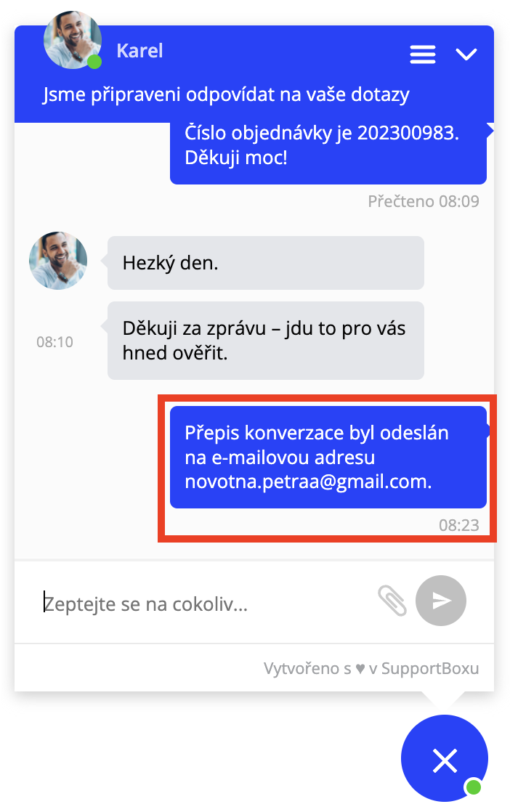This screenshot has width=510, height=812.
Task: Collapse chat with the header chevron
Action: (466, 54)
